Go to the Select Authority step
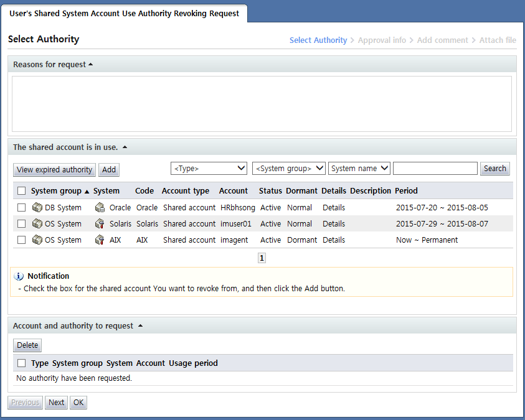This screenshot has height=420, width=525. tap(318, 40)
